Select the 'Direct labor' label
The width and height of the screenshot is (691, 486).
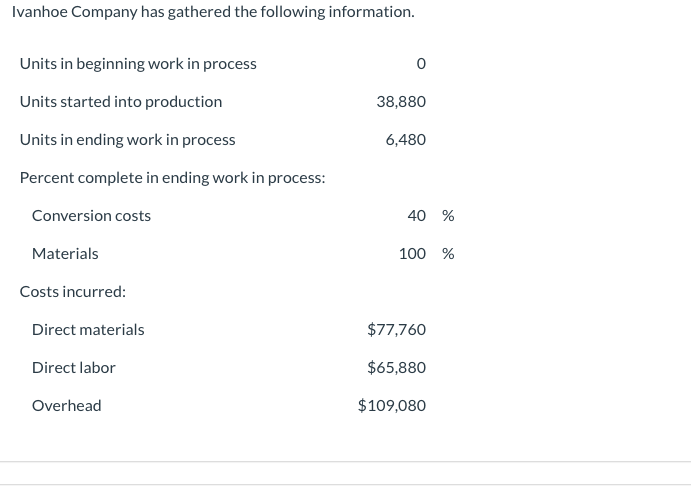click(x=74, y=367)
